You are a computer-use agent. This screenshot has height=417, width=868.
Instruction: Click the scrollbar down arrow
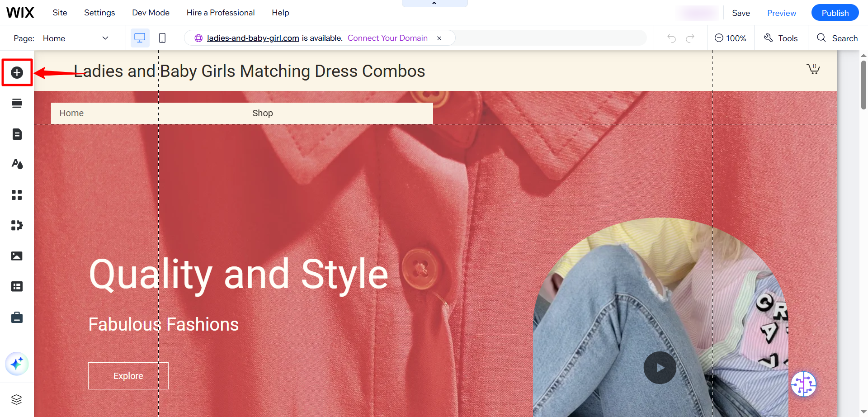[863, 412]
